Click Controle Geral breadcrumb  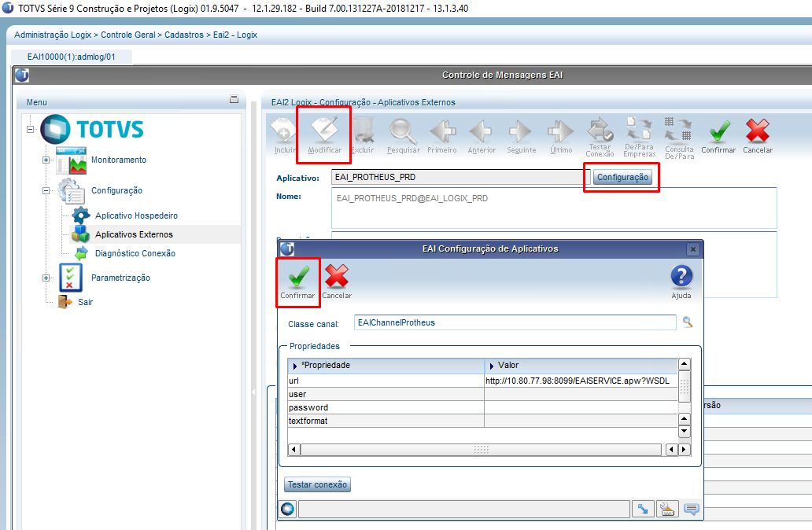pyautogui.click(x=128, y=35)
